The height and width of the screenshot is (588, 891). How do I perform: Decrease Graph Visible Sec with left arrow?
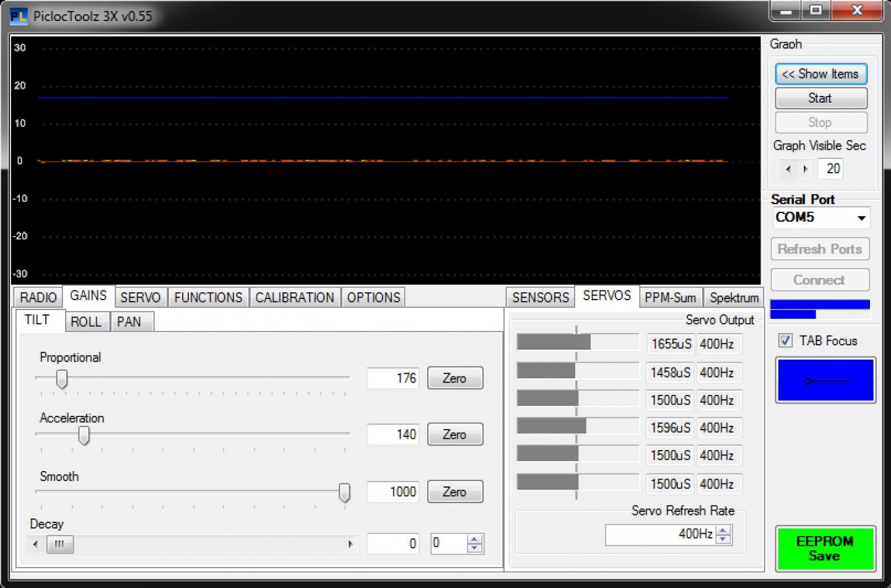pyautogui.click(x=788, y=169)
